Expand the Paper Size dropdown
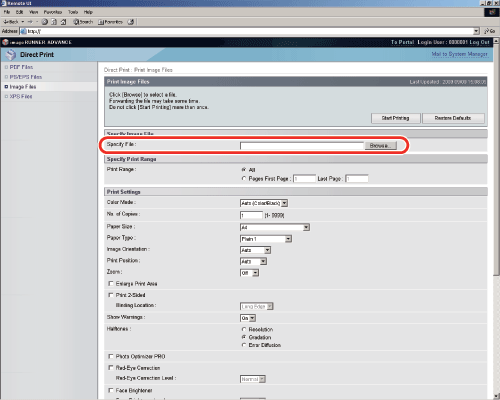The width and height of the screenshot is (500, 400). pos(275,227)
